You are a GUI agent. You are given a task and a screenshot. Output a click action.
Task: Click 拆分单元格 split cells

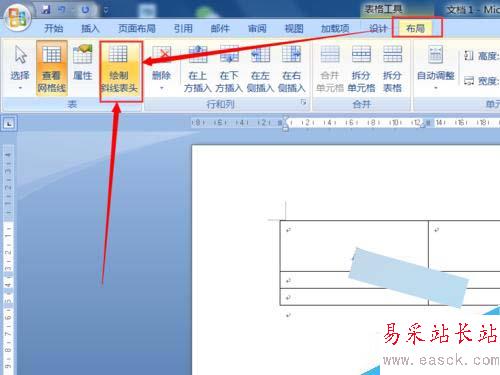361,68
